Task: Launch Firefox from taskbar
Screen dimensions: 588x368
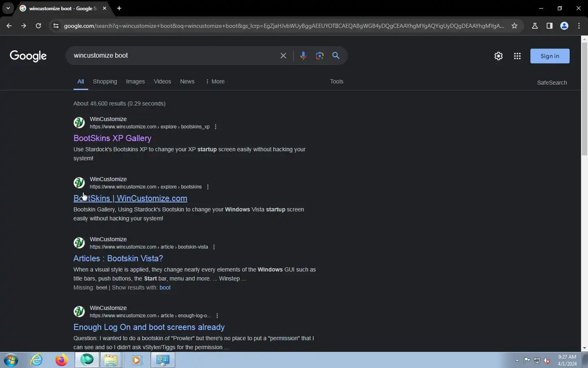Action: 62,360
